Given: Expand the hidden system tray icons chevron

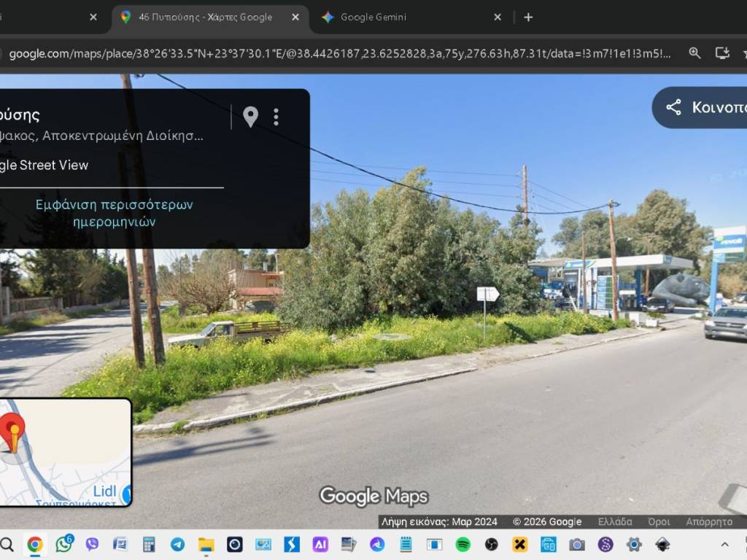Looking at the screenshot, I should [x=724, y=544].
